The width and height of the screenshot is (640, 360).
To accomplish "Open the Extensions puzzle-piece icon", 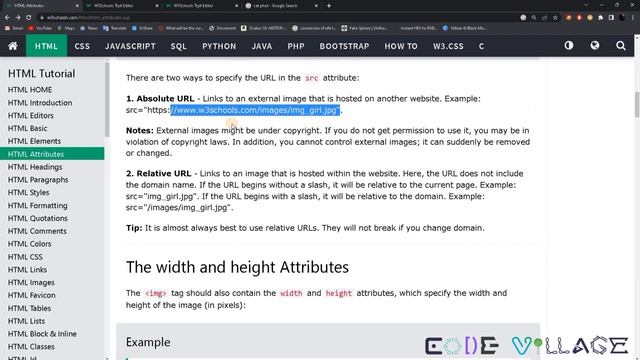I will tap(600, 18).
